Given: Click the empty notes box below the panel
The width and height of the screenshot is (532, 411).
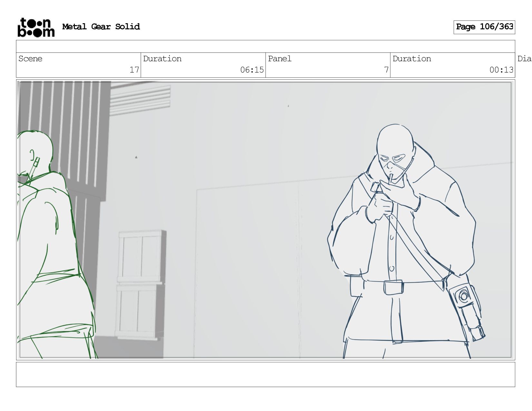Looking at the screenshot, I should 265,375.
